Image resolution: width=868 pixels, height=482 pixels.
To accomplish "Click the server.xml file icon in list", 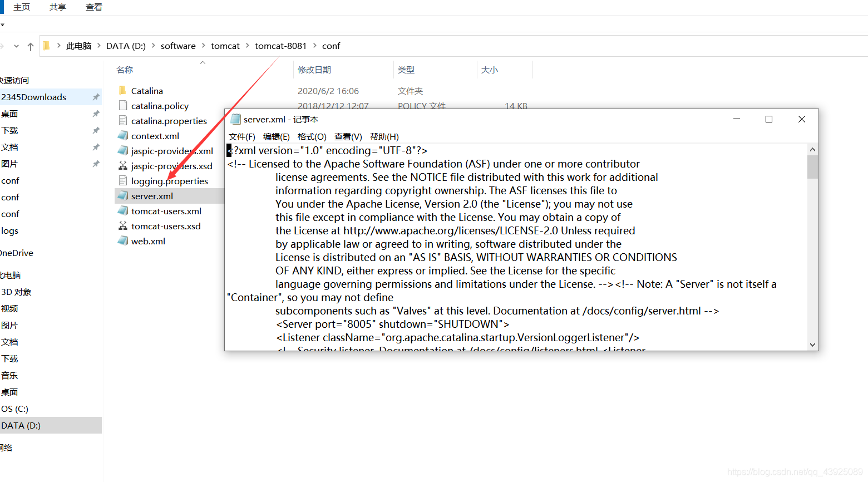I will 122,196.
